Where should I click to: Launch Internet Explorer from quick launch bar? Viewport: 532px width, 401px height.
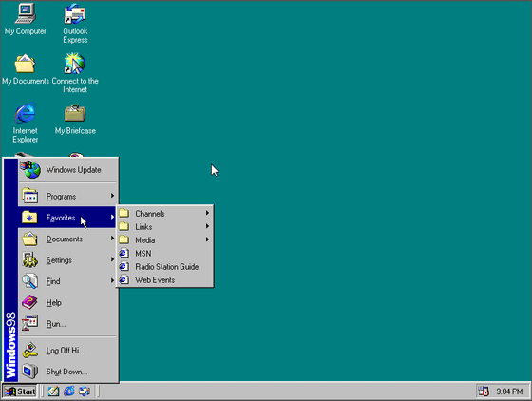[x=69, y=391]
